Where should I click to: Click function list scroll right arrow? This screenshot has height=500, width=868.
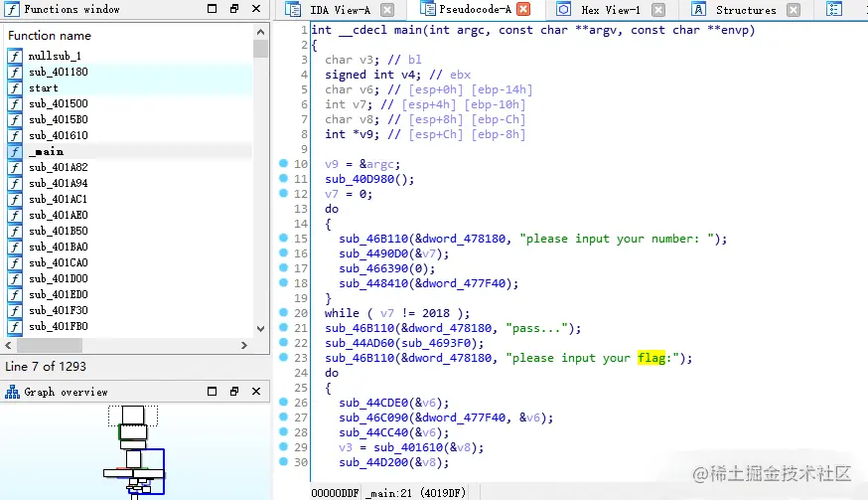coord(244,345)
